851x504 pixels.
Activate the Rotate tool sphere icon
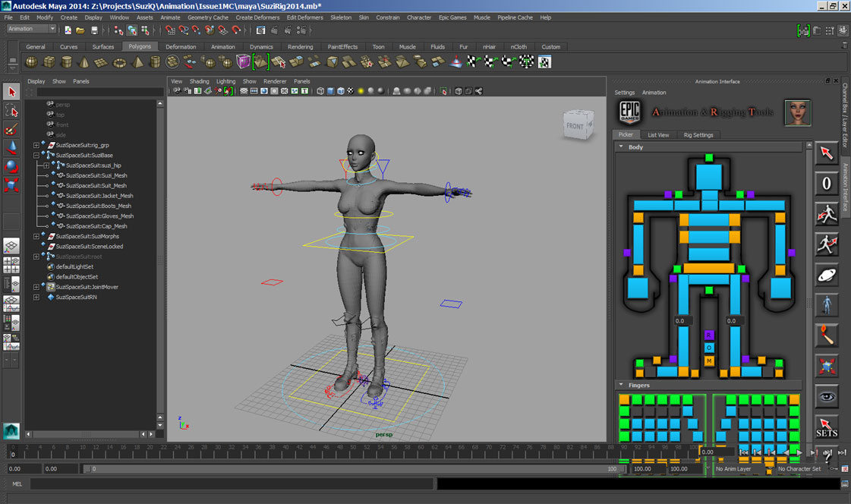[11, 166]
